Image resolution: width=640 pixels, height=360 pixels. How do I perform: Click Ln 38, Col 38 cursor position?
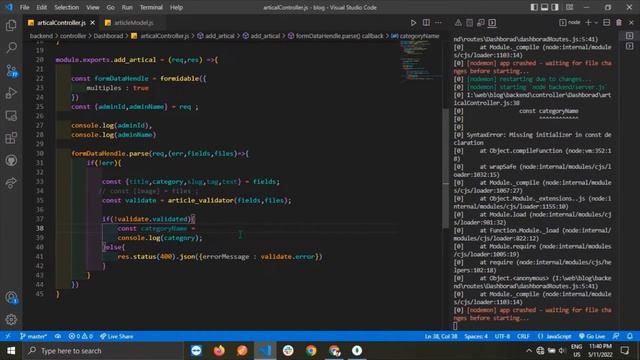tap(441, 336)
